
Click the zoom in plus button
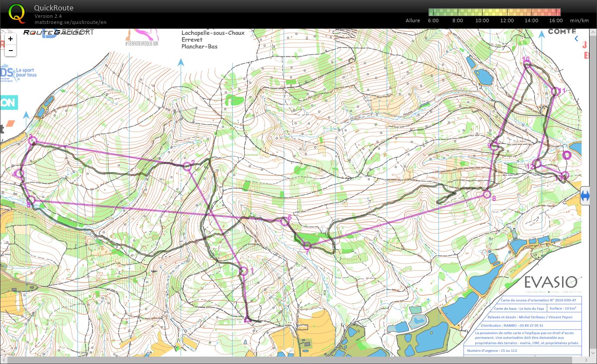[10, 38]
